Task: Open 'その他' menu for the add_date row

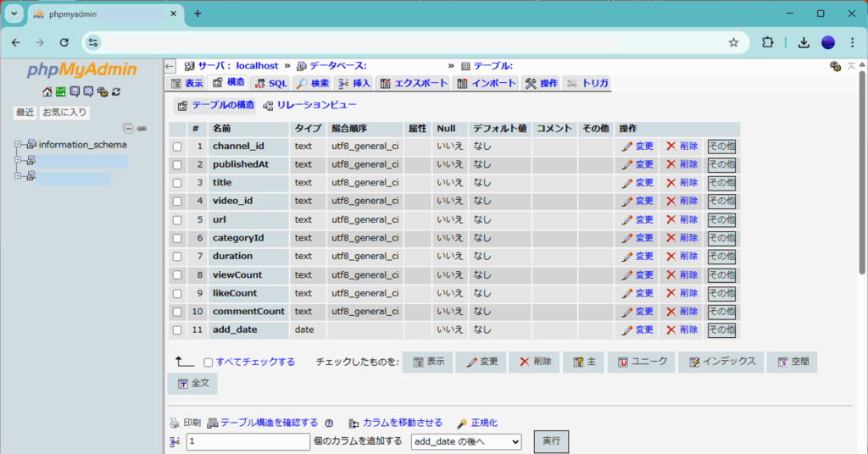Action: pyautogui.click(x=721, y=330)
